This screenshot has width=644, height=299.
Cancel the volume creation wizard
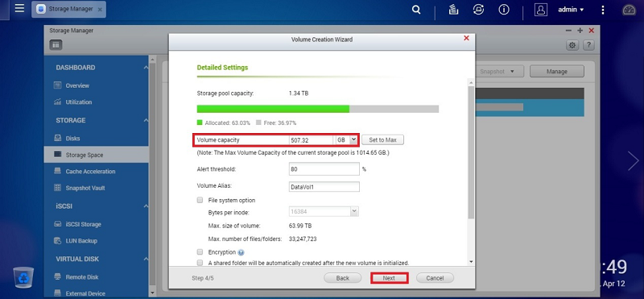click(435, 278)
